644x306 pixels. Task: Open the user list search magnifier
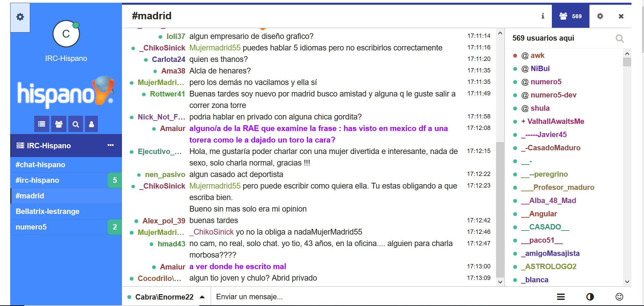[620, 38]
